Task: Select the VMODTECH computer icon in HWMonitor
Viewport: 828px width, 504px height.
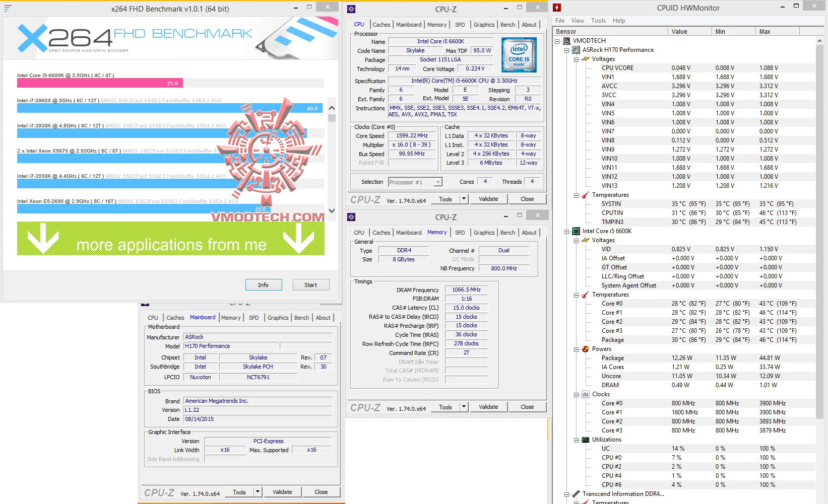Action: click(567, 41)
